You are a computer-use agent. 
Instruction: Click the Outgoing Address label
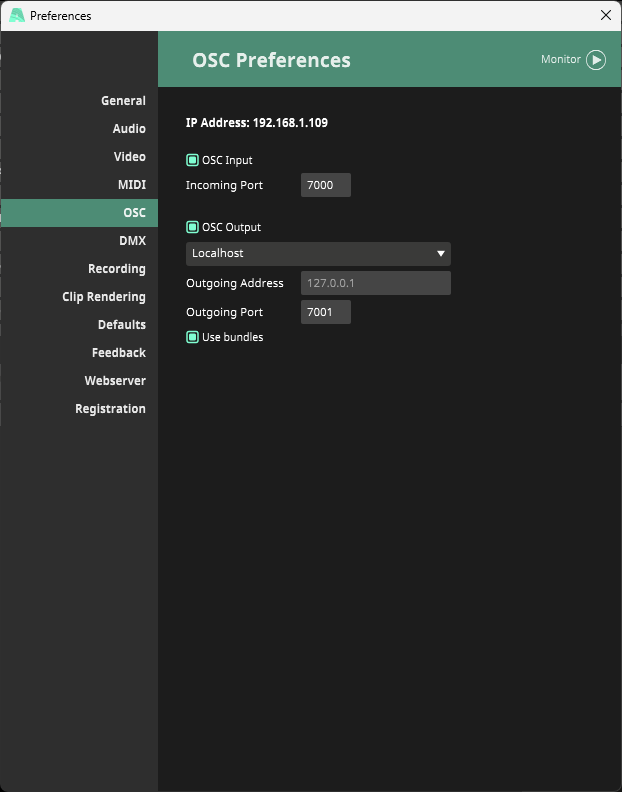point(234,283)
